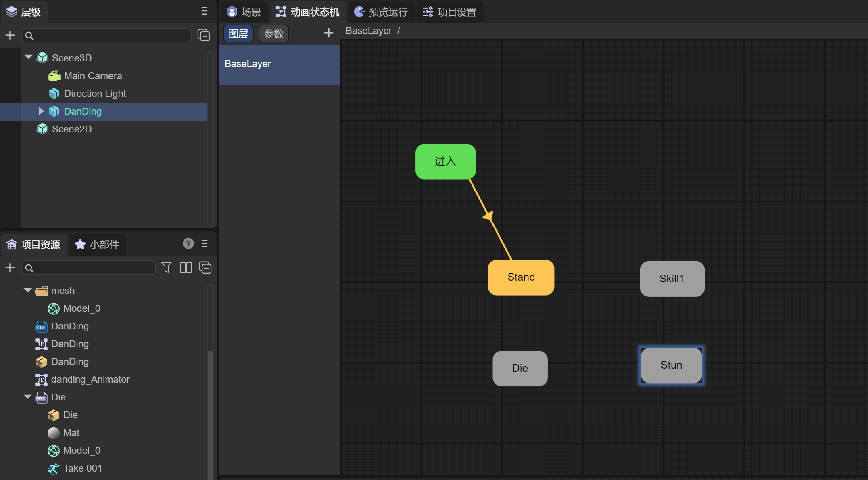
Task: Toggle the assets two-column layout icon
Action: coord(186,268)
